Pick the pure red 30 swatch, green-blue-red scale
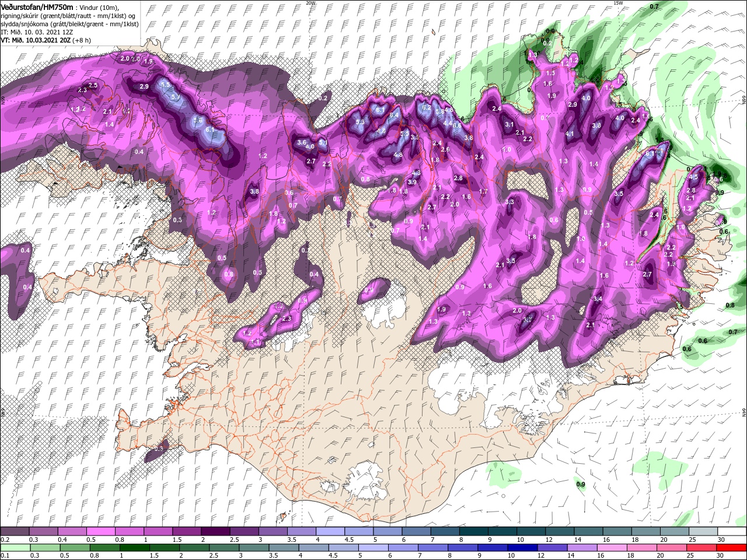The image size is (747, 560). 731,547
